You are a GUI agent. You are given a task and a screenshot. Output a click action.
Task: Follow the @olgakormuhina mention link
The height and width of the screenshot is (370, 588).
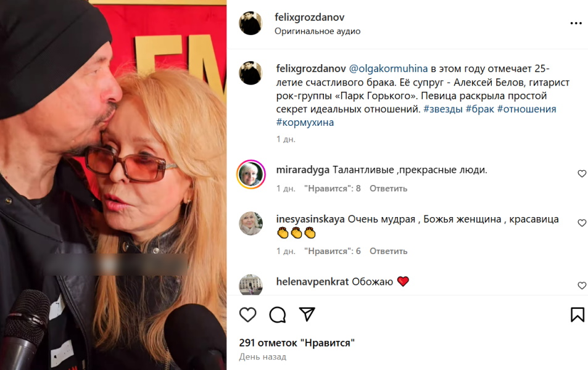coord(388,69)
